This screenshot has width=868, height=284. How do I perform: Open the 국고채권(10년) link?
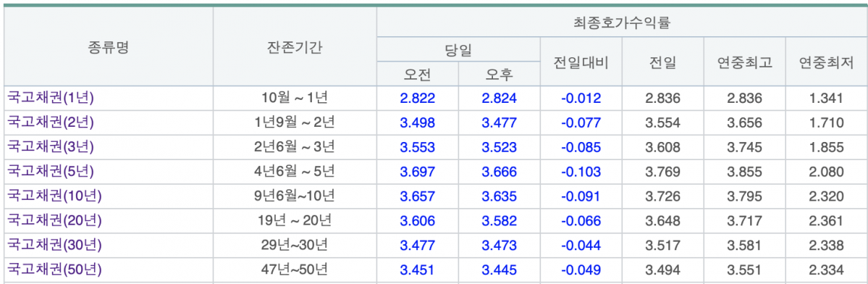(54, 196)
